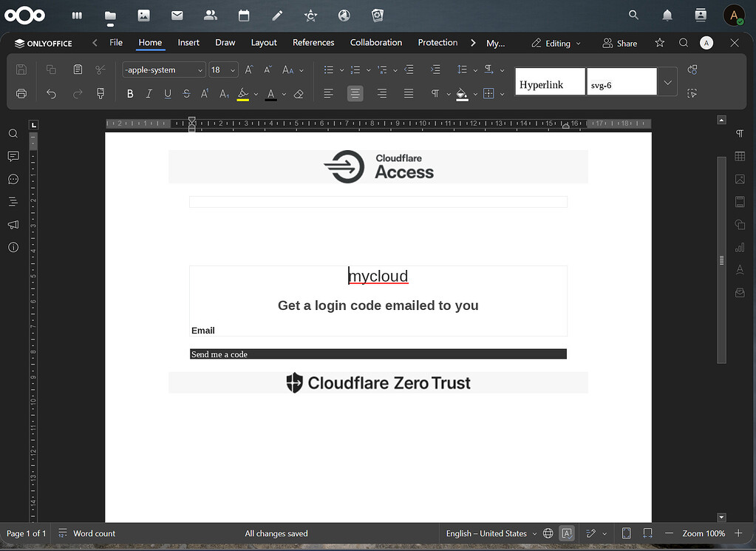Open Nextcloud Calendar app icon
756x551 pixels.
click(x=244, y=16)
